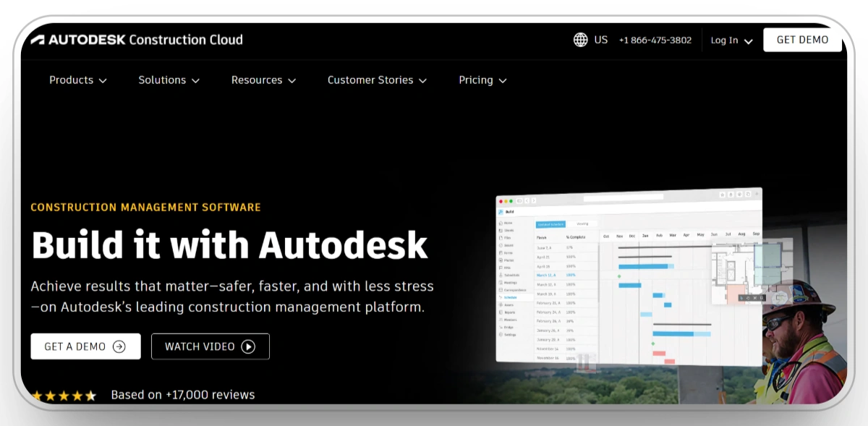Click the 'Based on +17,000 reviews' text

(x=183, y=395)
